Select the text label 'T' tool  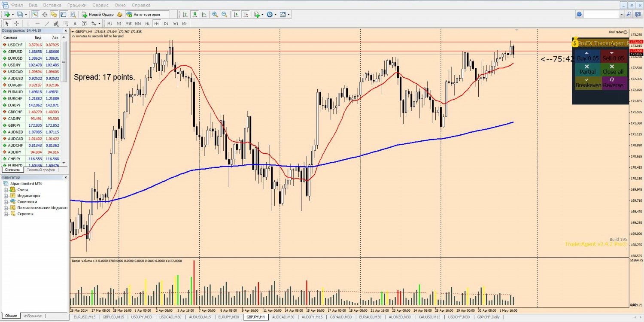coord(85,24)
